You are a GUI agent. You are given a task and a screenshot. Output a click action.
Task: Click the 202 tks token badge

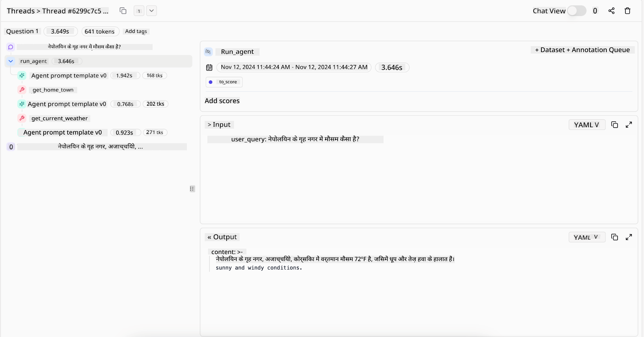click(155, 104)
